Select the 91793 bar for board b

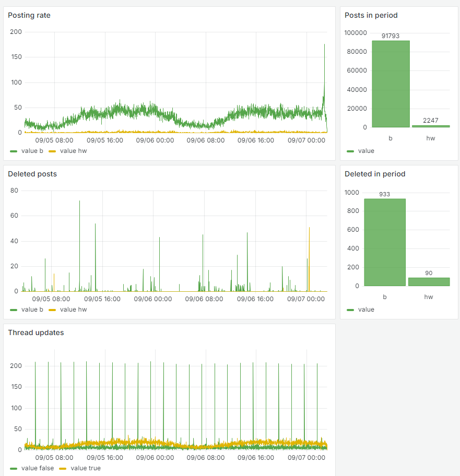click(x=391, y=84)
